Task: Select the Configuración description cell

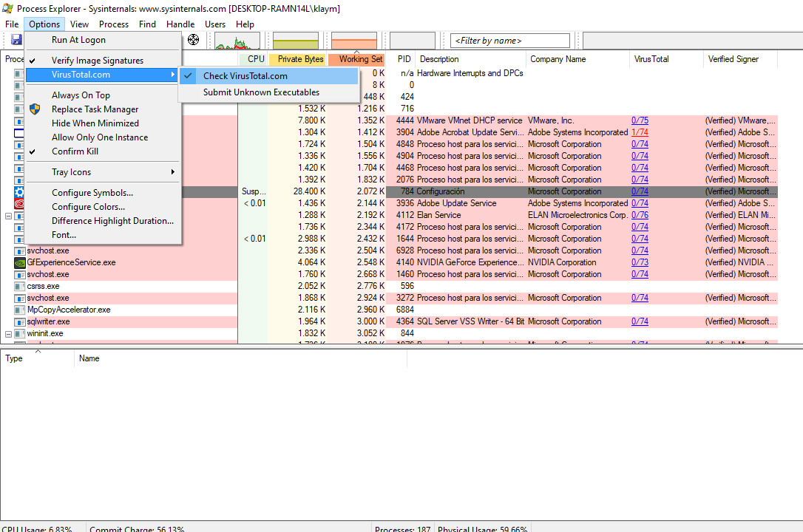Action: [x=441, y=191]
